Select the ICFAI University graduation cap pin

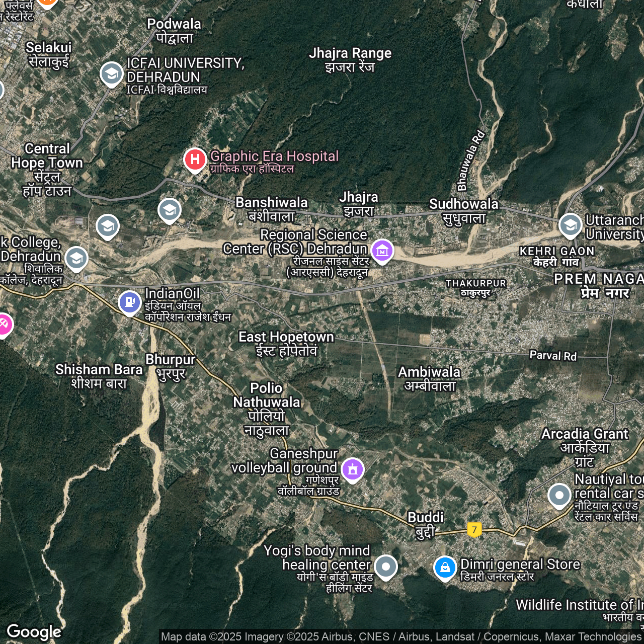coord(111,74)
